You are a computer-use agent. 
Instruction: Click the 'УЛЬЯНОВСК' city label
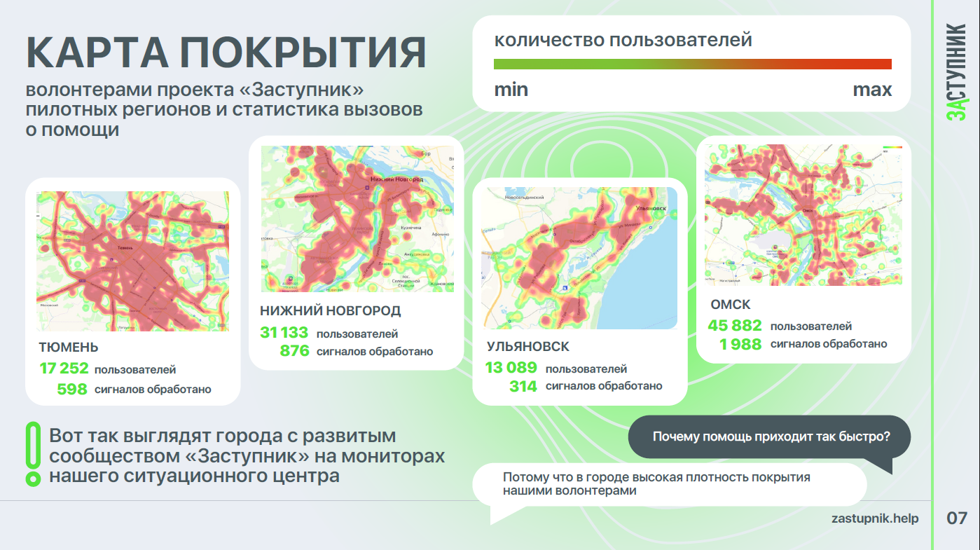pos(528,347)
